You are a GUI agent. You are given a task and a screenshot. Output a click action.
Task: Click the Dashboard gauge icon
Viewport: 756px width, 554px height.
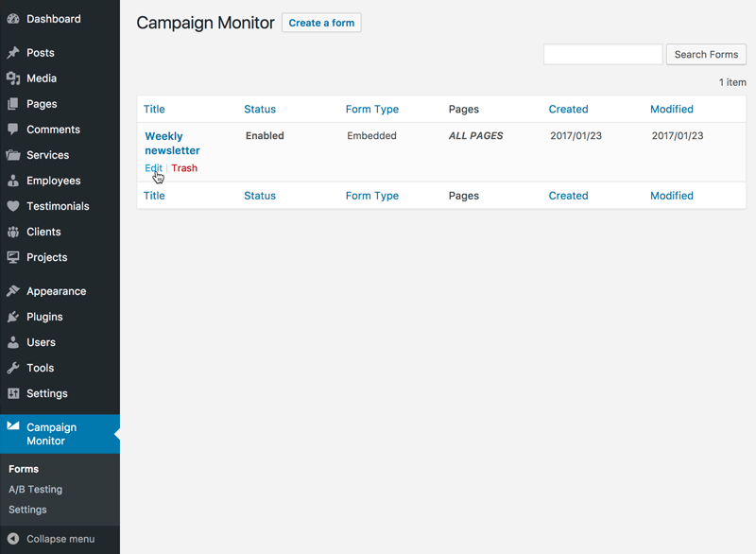13,19
